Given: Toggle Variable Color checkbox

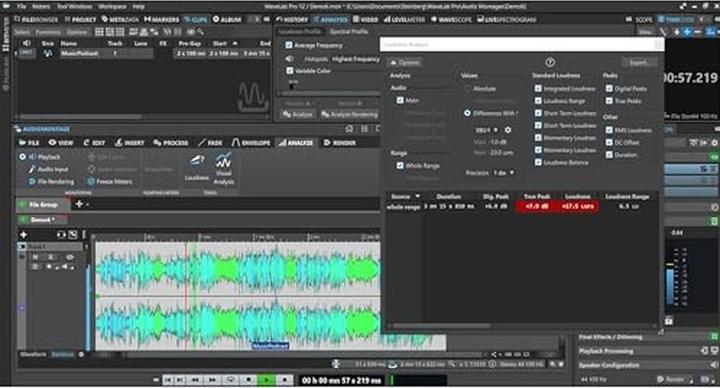Looking at the screenshot, I should tap(289, 71).
